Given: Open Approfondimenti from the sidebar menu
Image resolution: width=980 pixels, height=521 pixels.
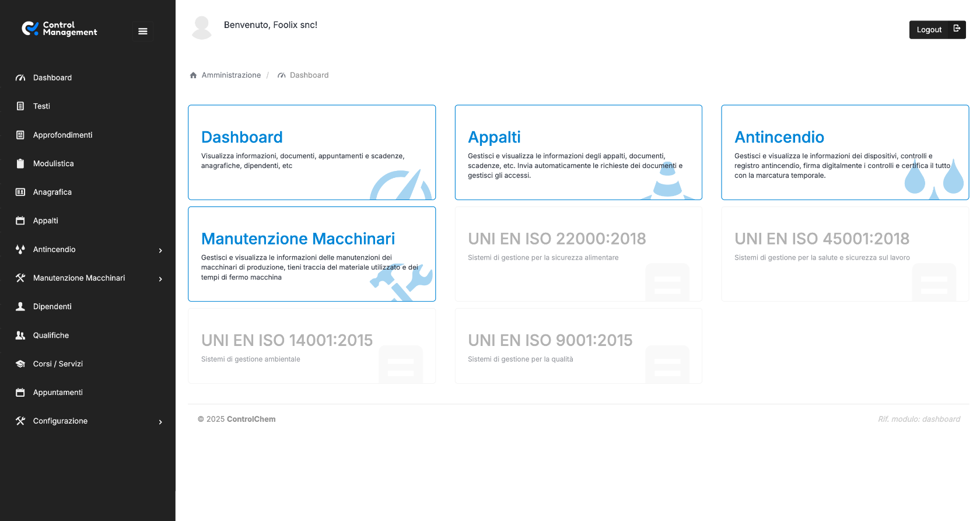Looking at the screenshot, I should click(62, 135).
